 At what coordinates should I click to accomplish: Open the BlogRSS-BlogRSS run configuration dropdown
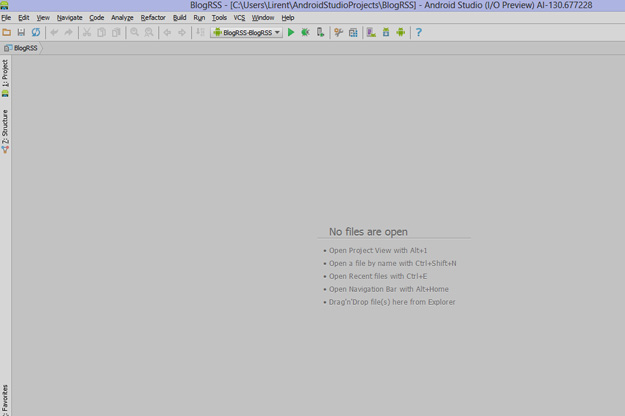click(247, 32)
